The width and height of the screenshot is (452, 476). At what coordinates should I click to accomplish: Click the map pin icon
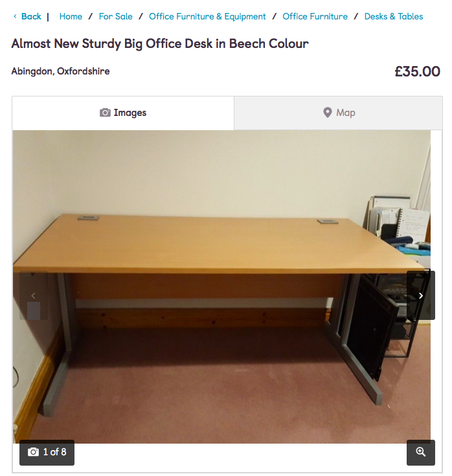(327, 113)
